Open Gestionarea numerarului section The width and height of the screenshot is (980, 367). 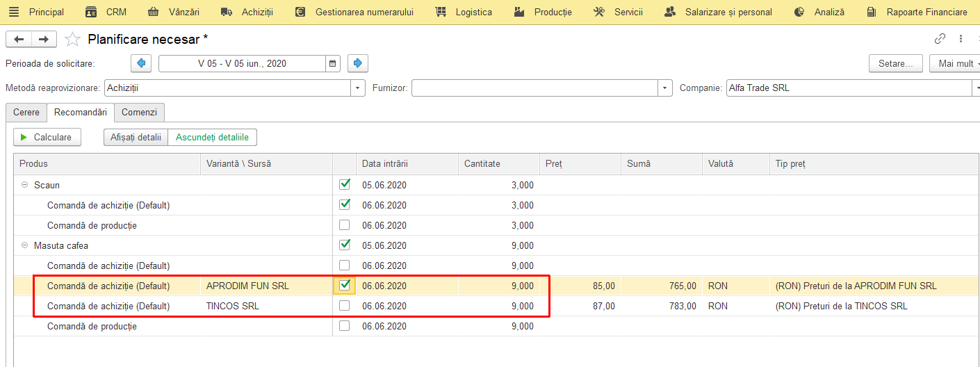coord(354,12)
